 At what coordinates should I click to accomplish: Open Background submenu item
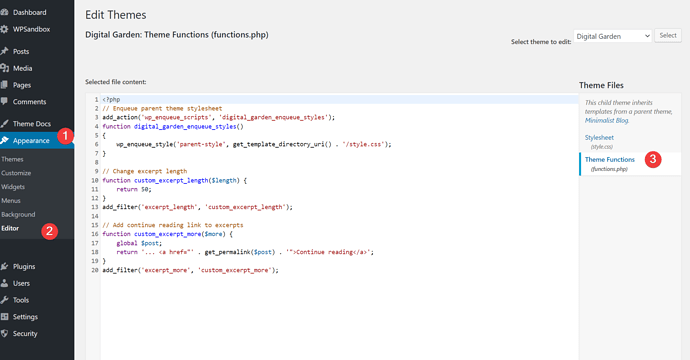coord(18,214)
